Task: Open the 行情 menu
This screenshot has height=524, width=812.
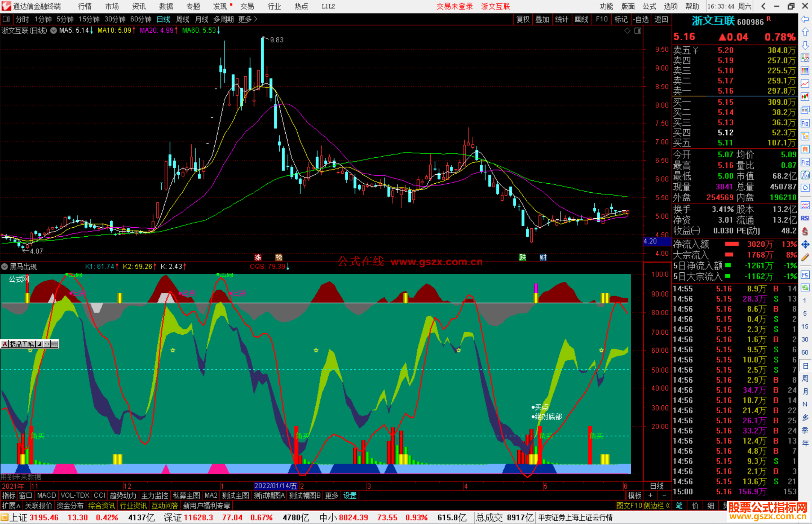Action: [x=85, y=6]
